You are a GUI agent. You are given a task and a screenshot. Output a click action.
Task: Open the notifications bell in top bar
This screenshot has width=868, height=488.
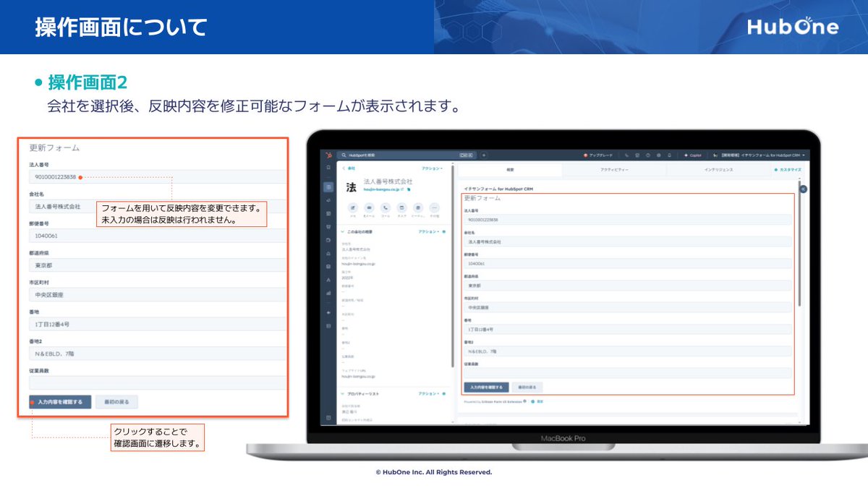[x=669, y=155]
